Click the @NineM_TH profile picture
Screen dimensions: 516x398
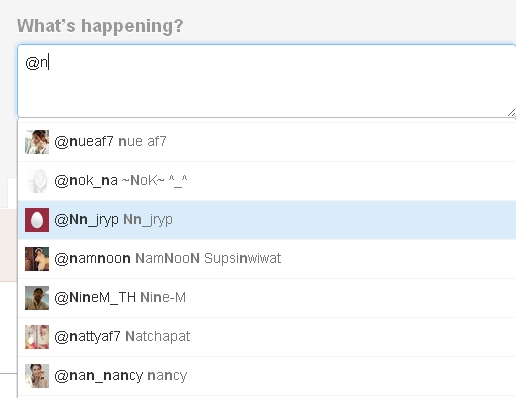coord(37,298)
